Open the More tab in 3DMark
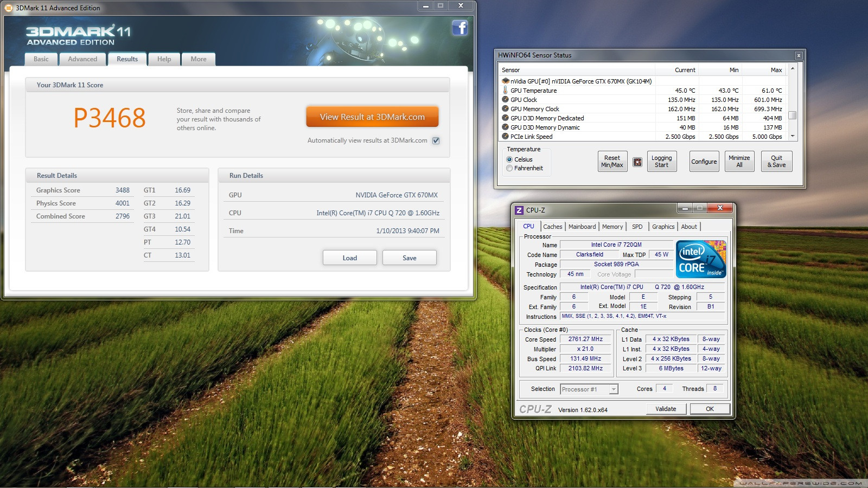This screenshot has width=868, height=488. [199, 59]
